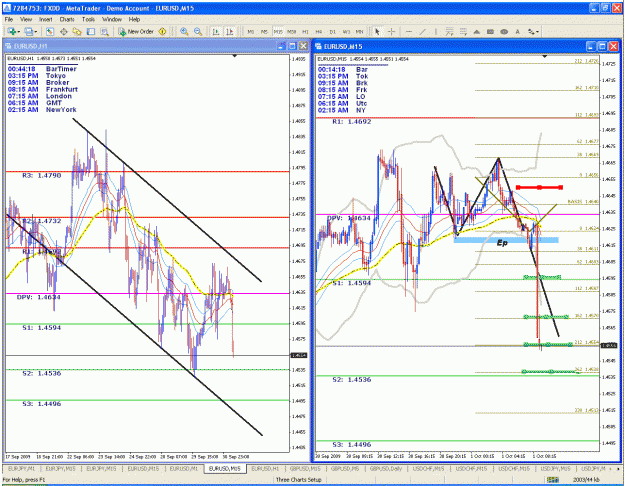Open the Charts menu
This screenshot has height=486, width=625.
(x=67, y=19)
